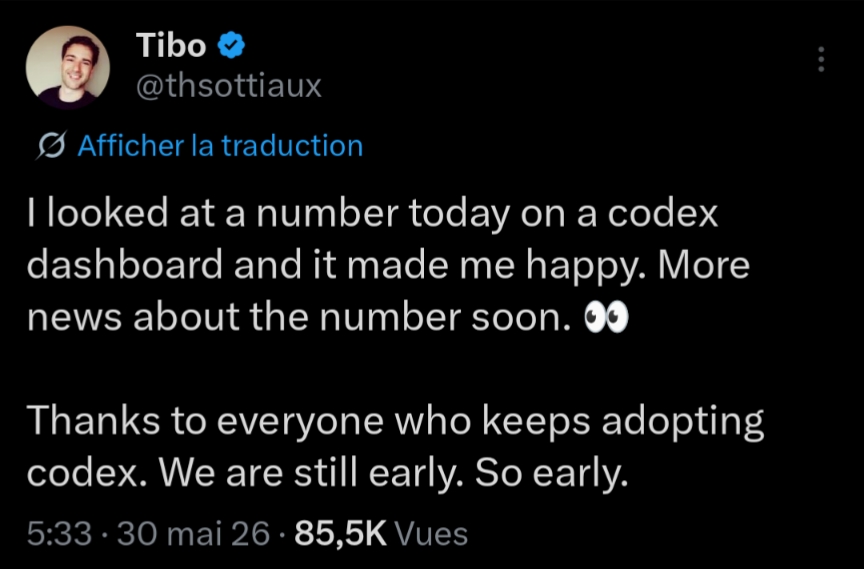
Task: Click the news about the number line
Action: (x=328, y=318)
